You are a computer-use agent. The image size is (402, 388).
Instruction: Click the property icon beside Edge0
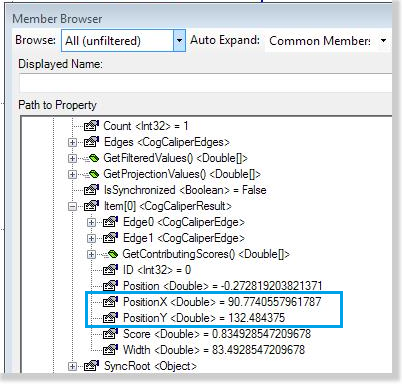click(110, 222)
